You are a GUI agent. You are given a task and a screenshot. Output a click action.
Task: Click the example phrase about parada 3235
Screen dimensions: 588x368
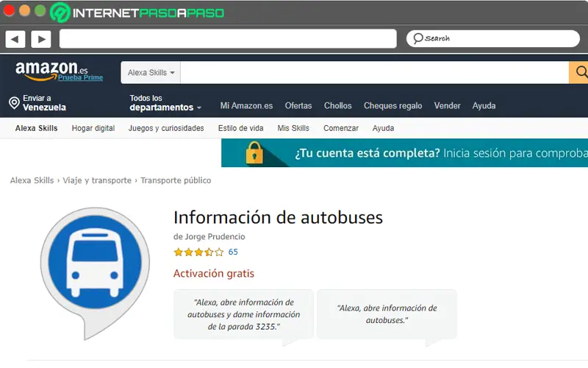243,315
